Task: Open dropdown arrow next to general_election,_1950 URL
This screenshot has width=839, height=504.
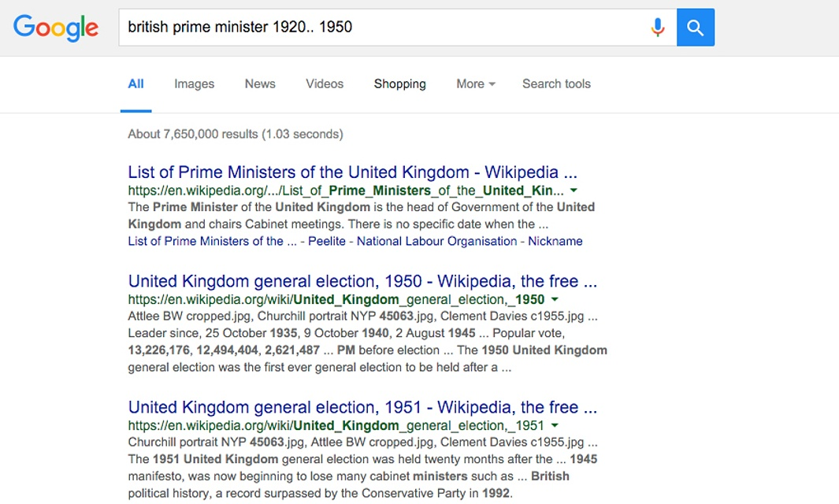Action: pos(555,299)
